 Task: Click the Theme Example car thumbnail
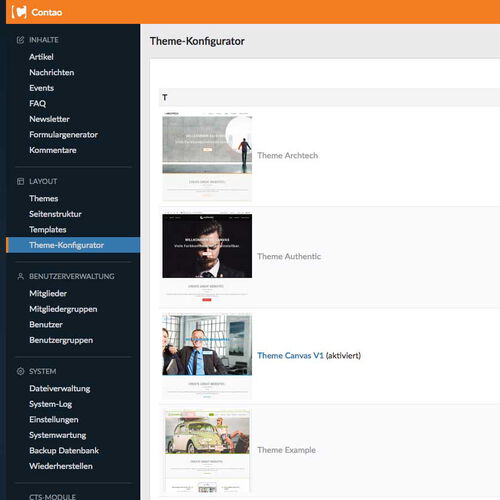pyautogui.click(x=207, y=451)
